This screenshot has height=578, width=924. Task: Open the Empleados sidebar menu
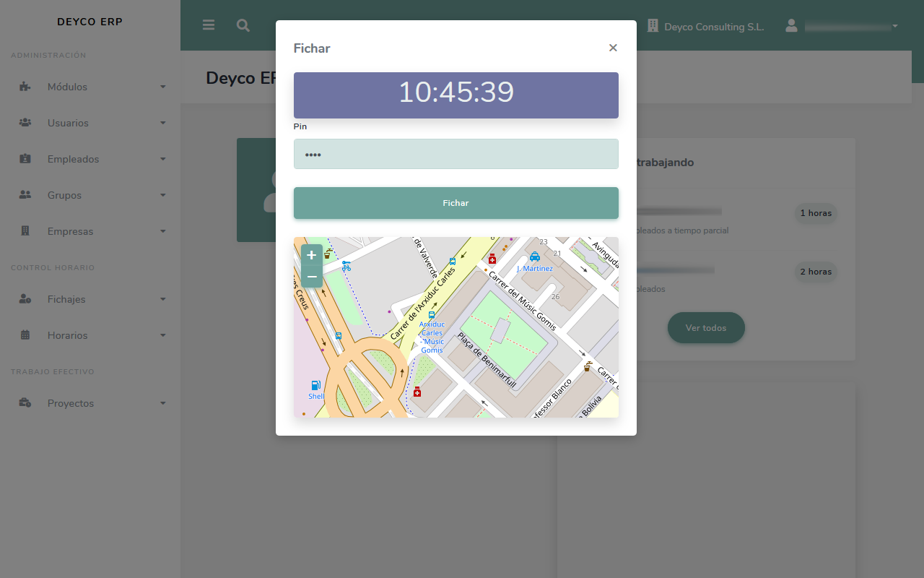click(90, 159)
